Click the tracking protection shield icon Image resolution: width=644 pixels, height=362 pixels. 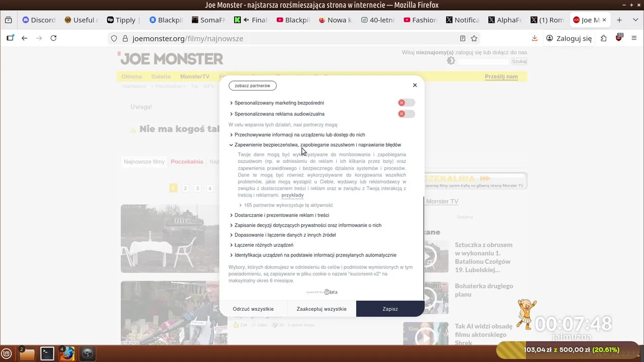pyautogui.click(x=114, y=38)
